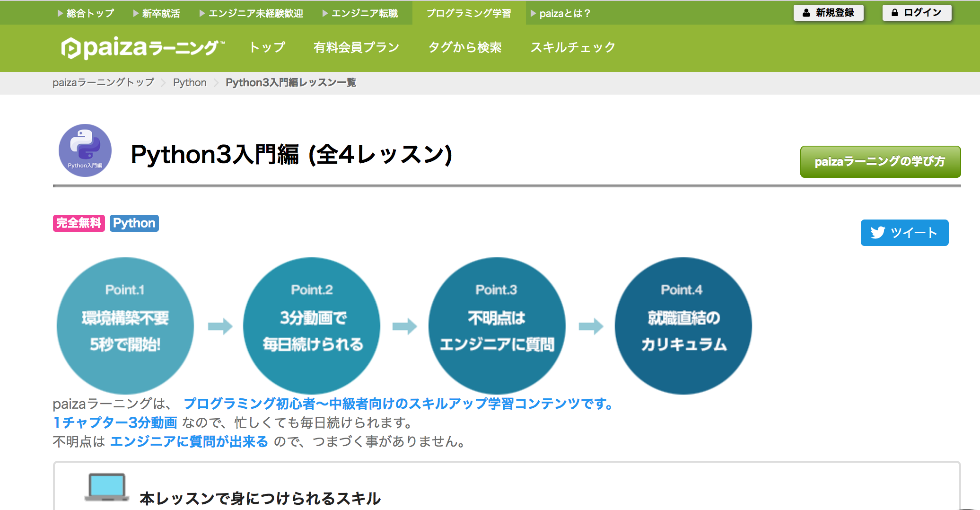Click the エンジニアに質問が出来る highlighted text
This screenshot has height=510, width=980.
189,441
